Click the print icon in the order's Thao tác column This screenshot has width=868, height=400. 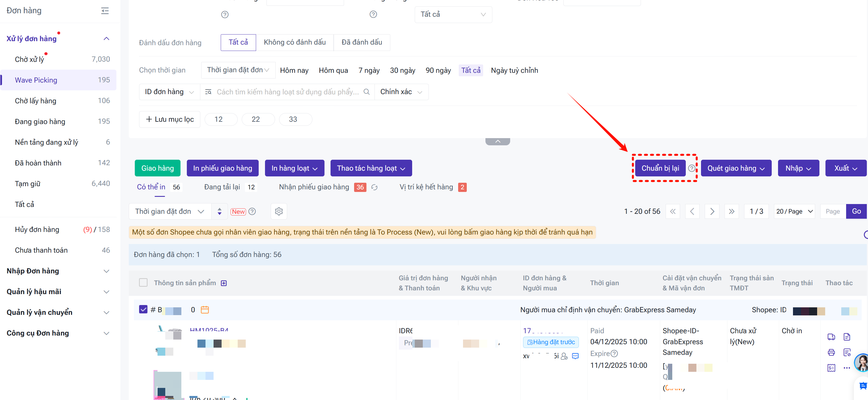pyautogui.click(x=831, y=353)
